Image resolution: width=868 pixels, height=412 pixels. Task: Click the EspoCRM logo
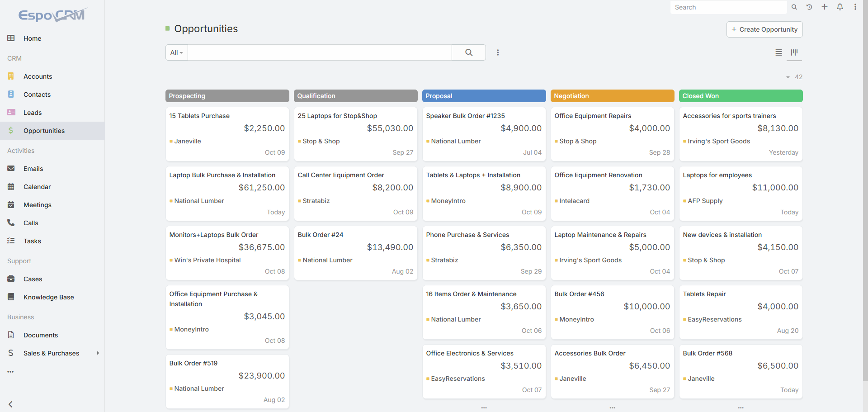pyautogui.click(x=52, y=15)
